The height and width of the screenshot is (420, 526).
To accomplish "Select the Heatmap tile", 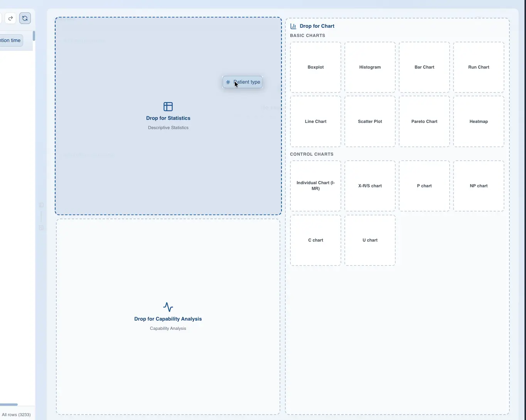I will (x=478, y=121).
